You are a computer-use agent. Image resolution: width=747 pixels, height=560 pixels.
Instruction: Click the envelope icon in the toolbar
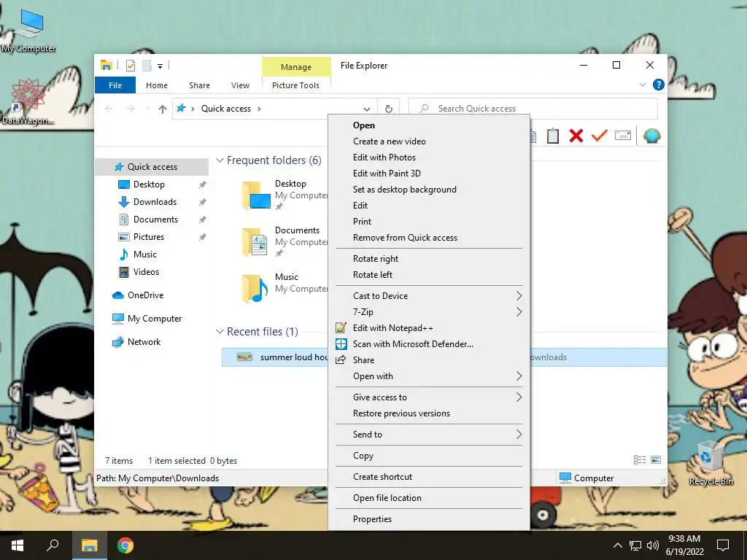(623, 136)
